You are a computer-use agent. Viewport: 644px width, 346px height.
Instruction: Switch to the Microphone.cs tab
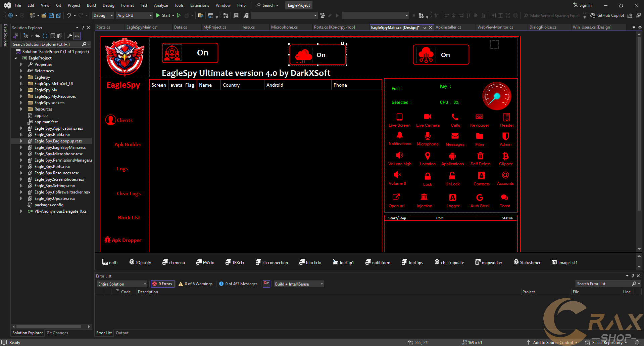(284, 27)
